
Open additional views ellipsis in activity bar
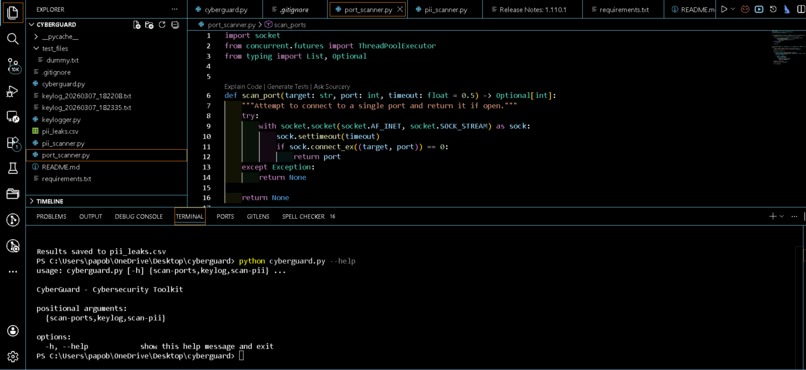tap(12, 271)
